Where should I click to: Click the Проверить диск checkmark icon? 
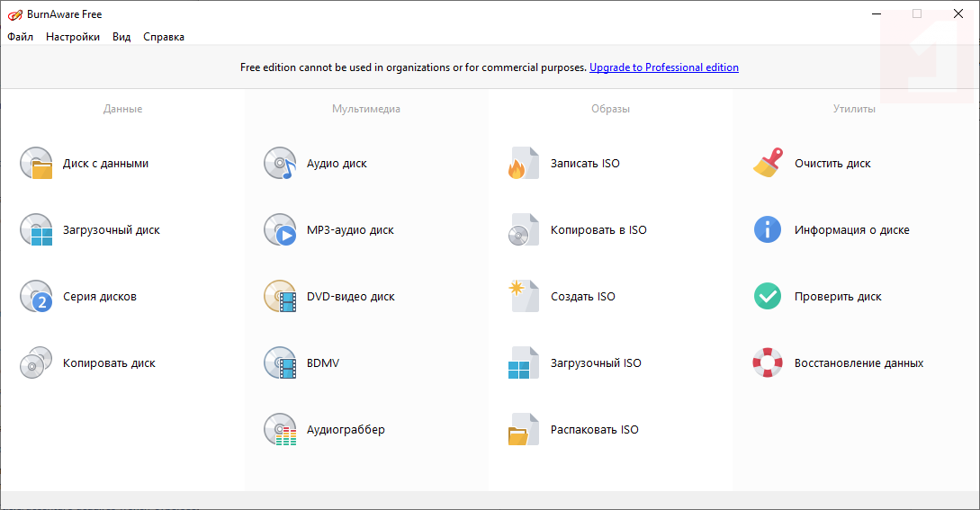(768, 296)
